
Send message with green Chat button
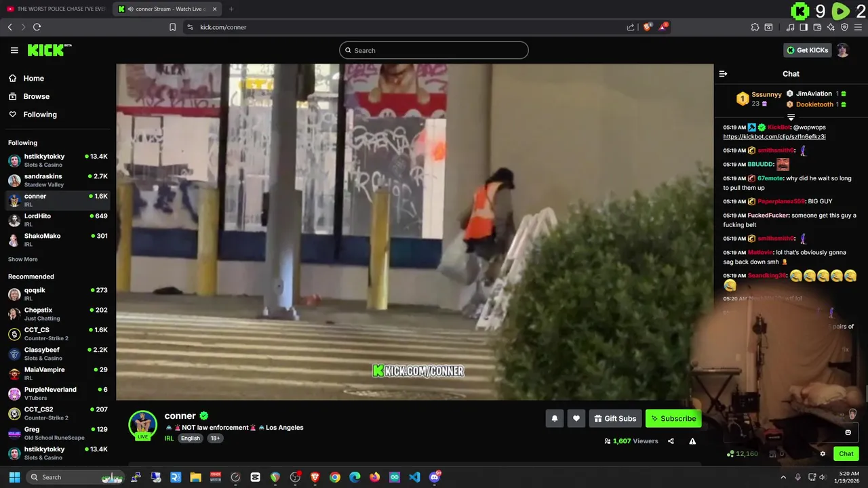click(846, 454)
